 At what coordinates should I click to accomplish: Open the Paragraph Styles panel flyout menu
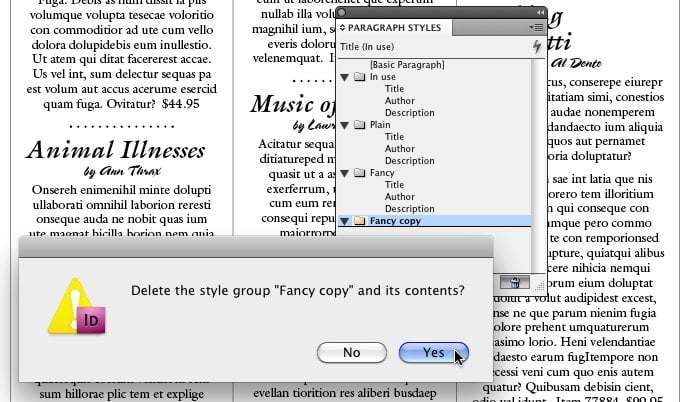(x=537, y=28)
